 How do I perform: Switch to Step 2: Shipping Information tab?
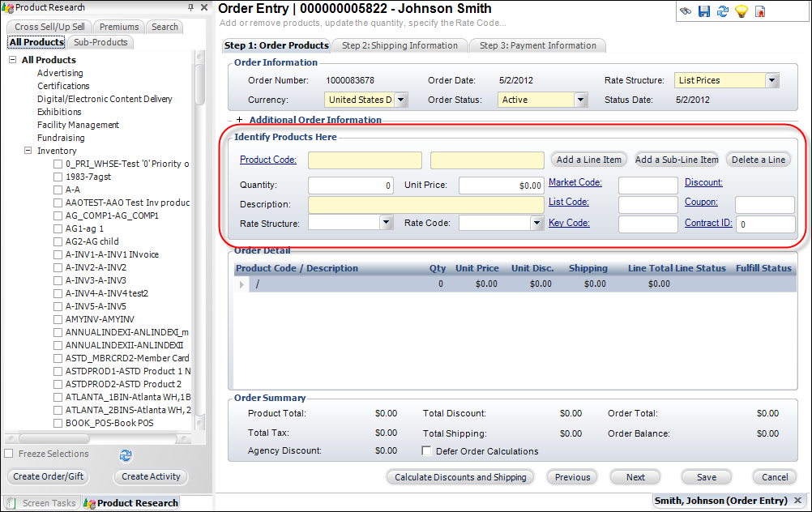(x=399, y=45)
